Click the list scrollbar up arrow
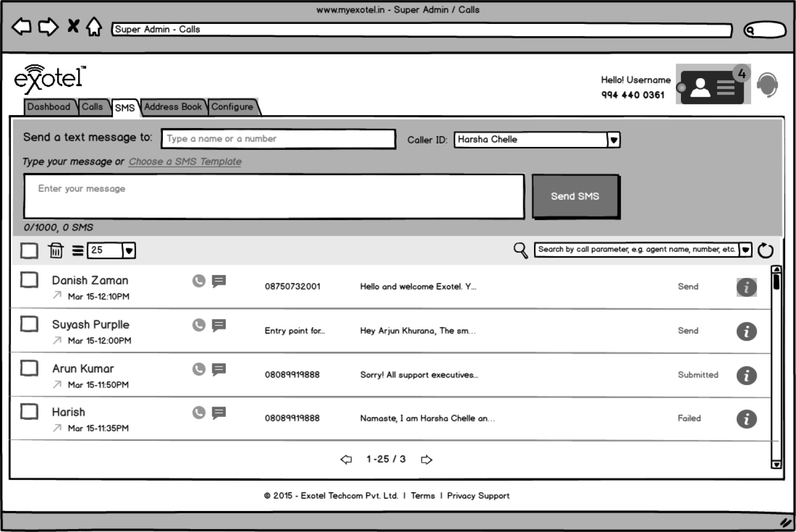796x532 pixels. [776, 269]
